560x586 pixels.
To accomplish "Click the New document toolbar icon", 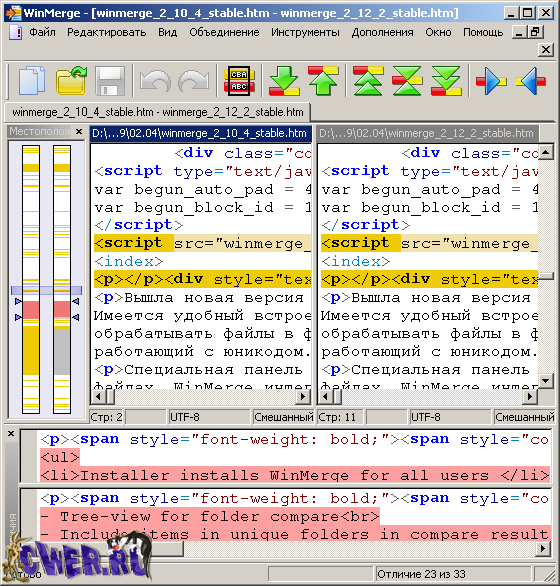I will point(32,80).
